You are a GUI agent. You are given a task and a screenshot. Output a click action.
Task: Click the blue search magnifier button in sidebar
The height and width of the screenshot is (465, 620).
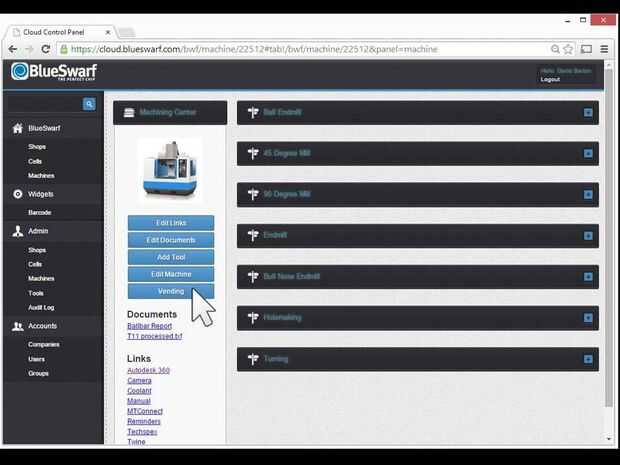(x=89, y=104)
